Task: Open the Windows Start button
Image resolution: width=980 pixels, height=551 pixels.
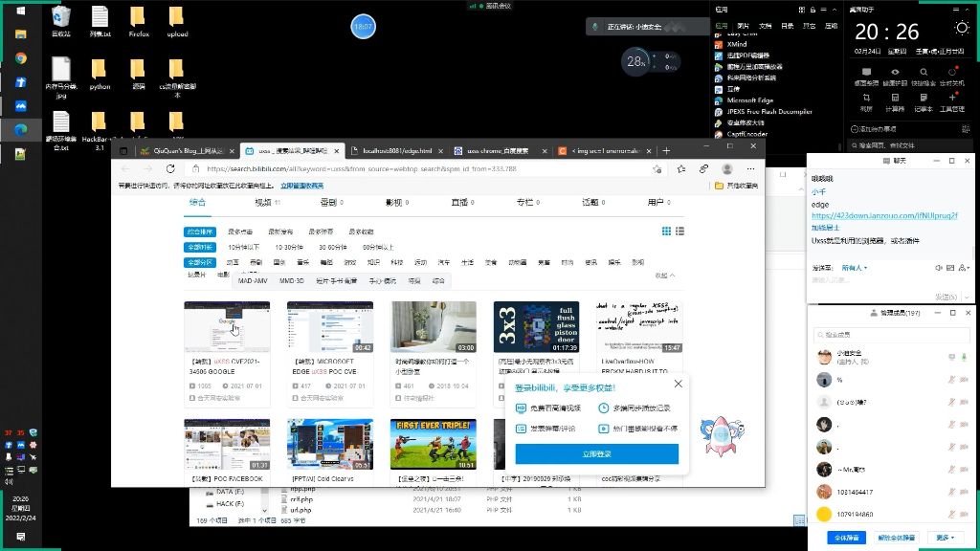Action: 21,11
